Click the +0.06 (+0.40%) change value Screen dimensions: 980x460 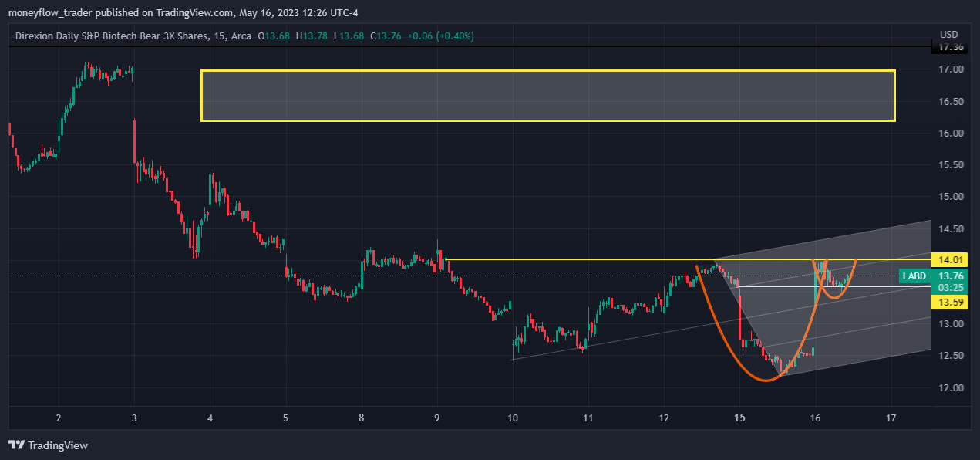point(440,36)
